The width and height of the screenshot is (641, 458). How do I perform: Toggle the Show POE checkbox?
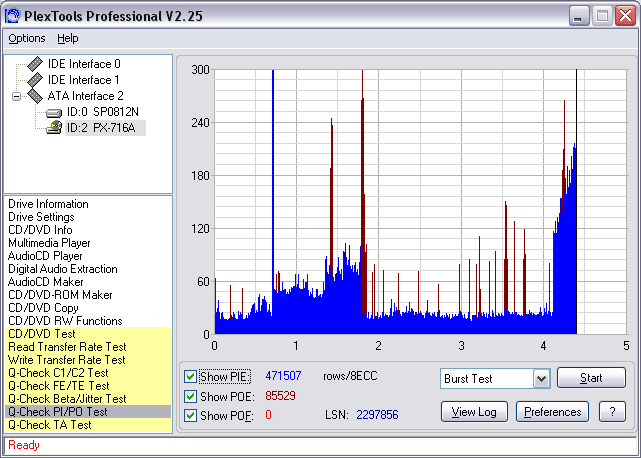(x=190, y=396)
